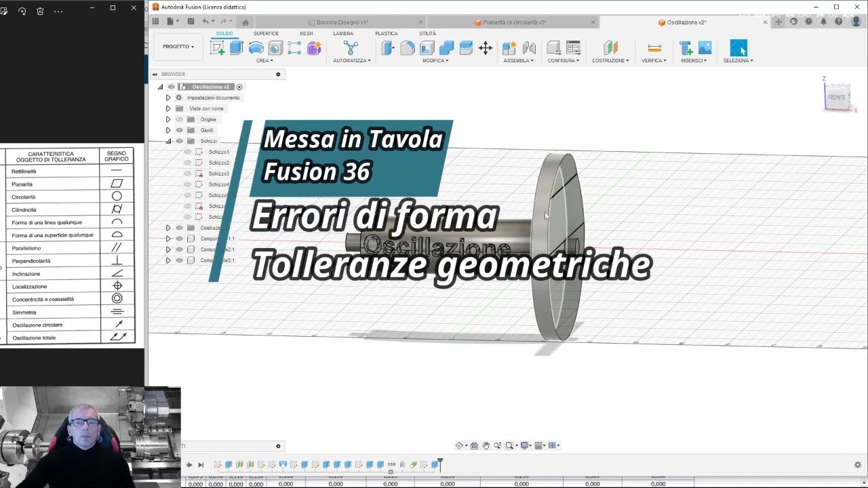
Task: Open the PROGETTO workspace dropdown
Action: pos(178,47)
